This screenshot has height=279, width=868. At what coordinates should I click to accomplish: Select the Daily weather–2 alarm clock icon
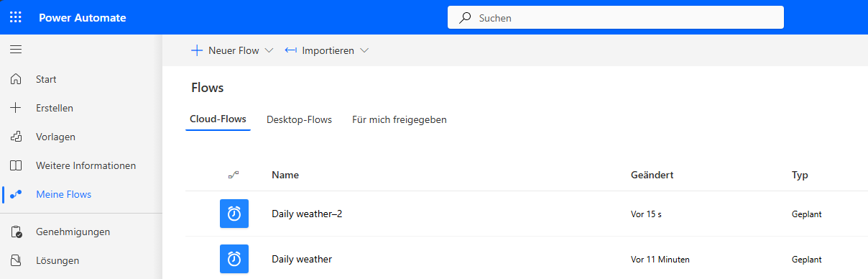coord(234,214)
